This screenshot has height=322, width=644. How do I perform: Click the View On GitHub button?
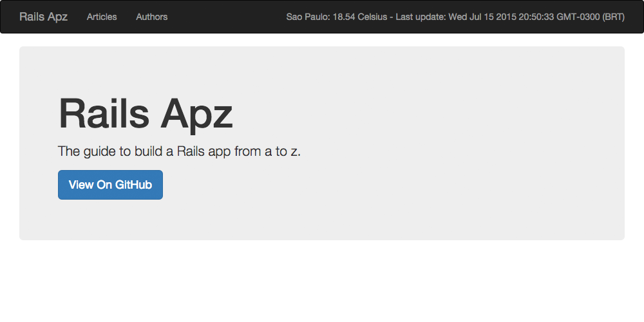[x=111, y=185]
